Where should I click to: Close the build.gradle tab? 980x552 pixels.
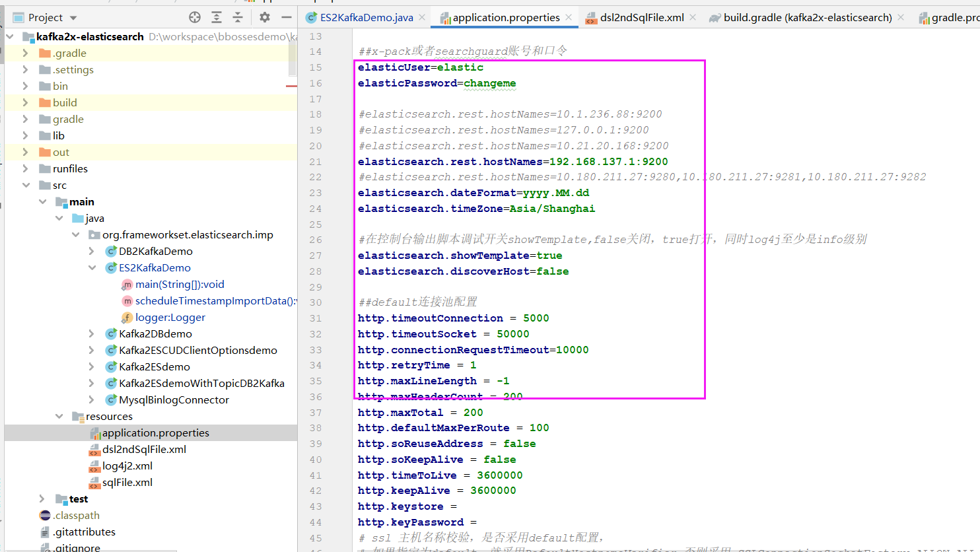point(901,17)
